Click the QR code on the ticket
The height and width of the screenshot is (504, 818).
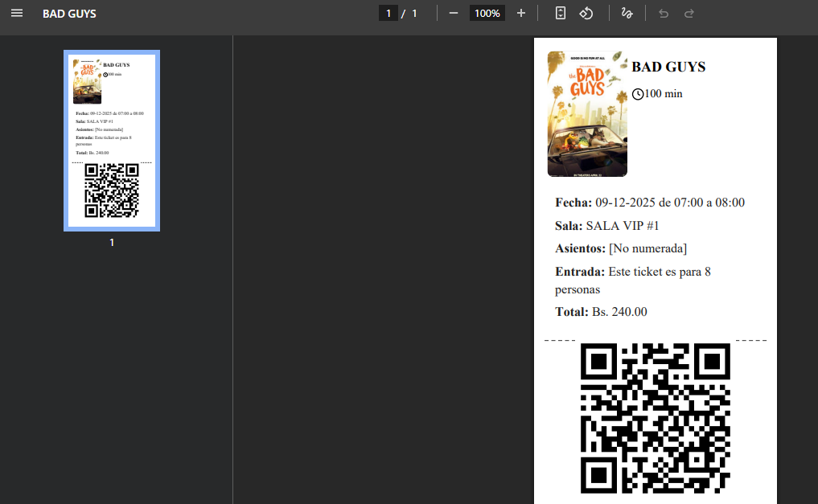point(655,417)
